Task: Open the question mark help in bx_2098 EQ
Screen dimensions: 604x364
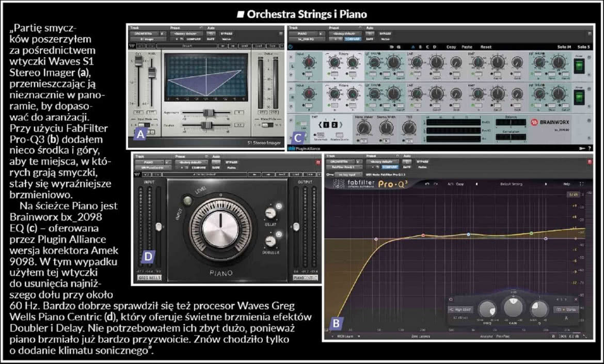Action: (590, 148)
